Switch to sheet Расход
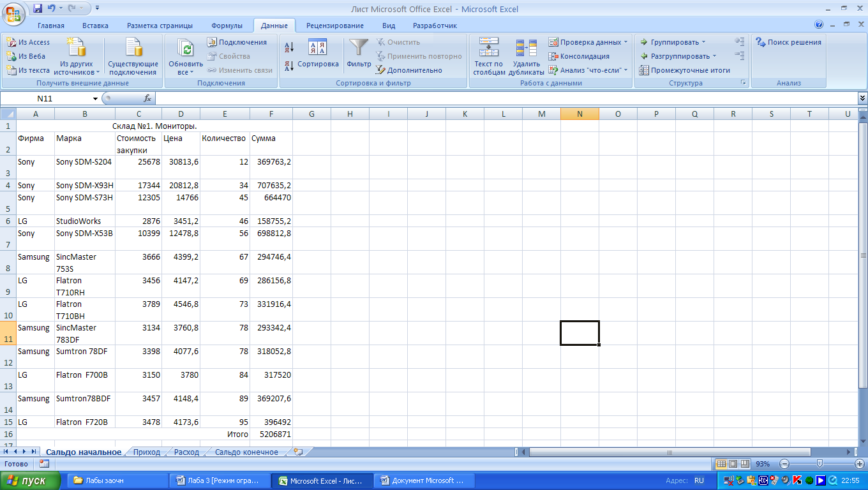 pyautogui.click(x=186, y=452)
